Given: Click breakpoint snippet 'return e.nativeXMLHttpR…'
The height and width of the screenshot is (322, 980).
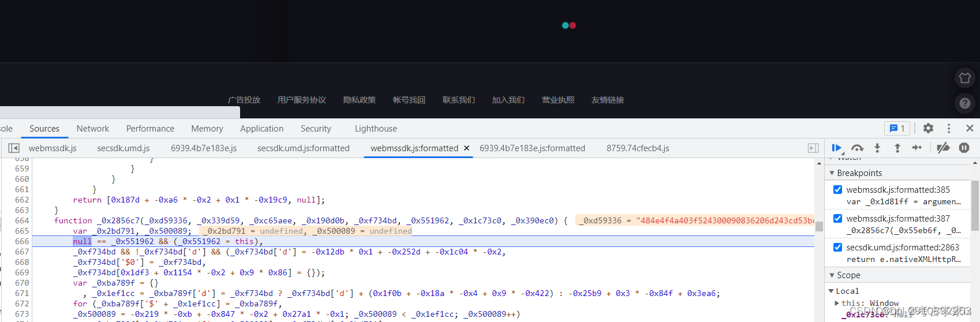Looking at the screenshot, I should pyautogui.click(x=903, y=259).
